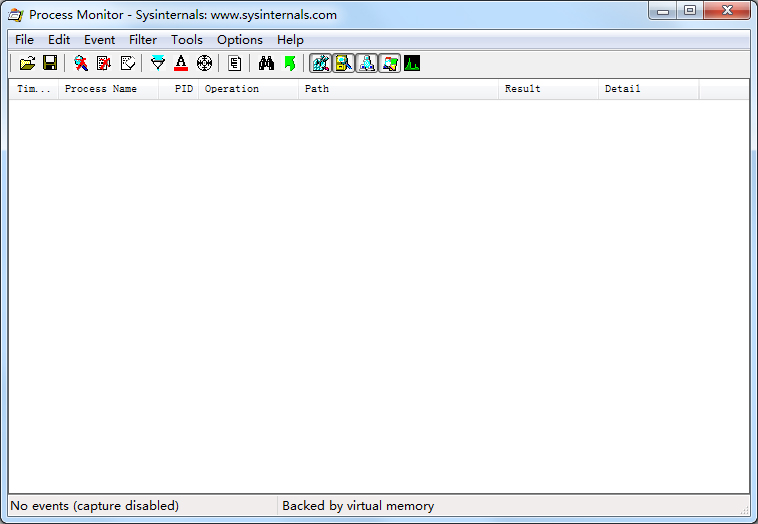Click the Find binoculars icon
The image size is (758, 524).
(x=266, y=63)
